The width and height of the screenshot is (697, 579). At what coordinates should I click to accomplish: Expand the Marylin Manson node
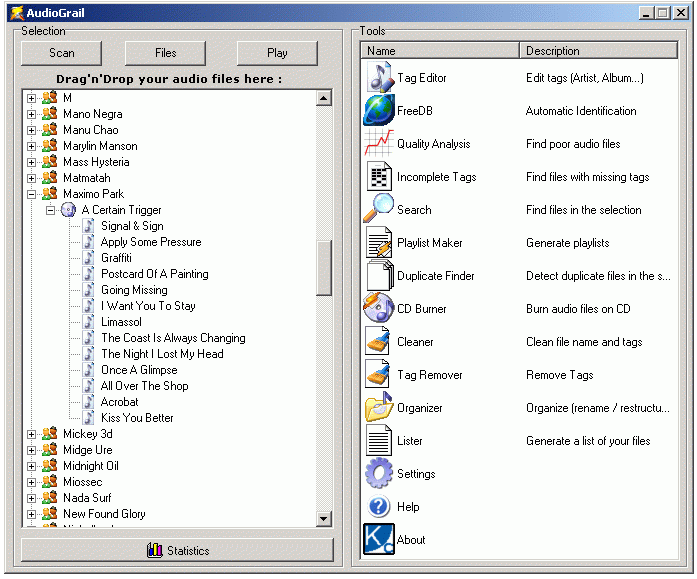(31, 146)
